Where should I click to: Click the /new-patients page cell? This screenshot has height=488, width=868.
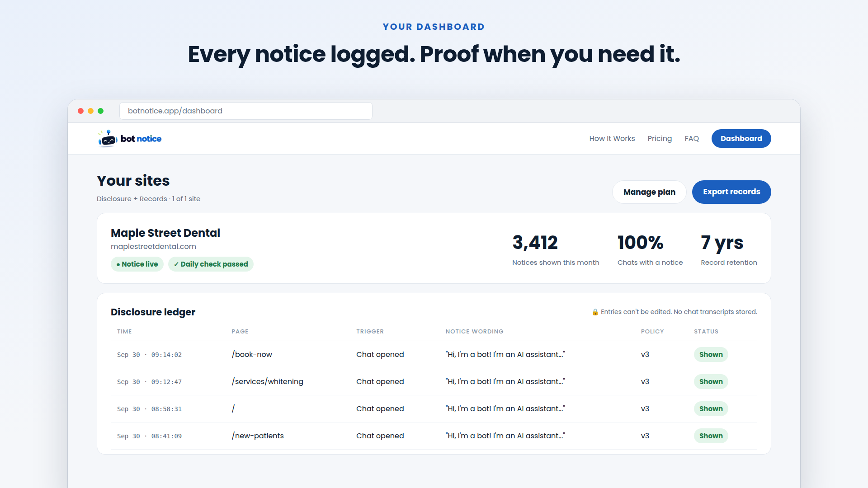(x=258, y=436)
